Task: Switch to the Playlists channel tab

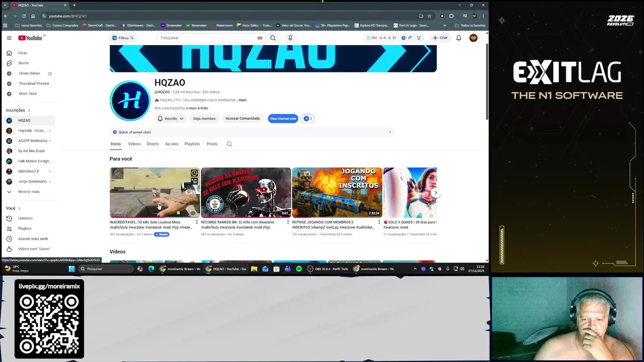Action: click(192, 144)
